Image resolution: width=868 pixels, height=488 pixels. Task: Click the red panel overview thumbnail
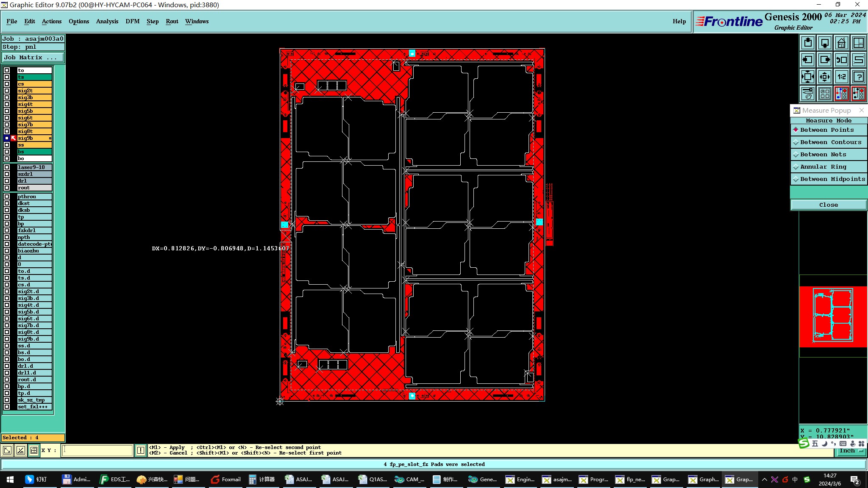pos(833,316)
